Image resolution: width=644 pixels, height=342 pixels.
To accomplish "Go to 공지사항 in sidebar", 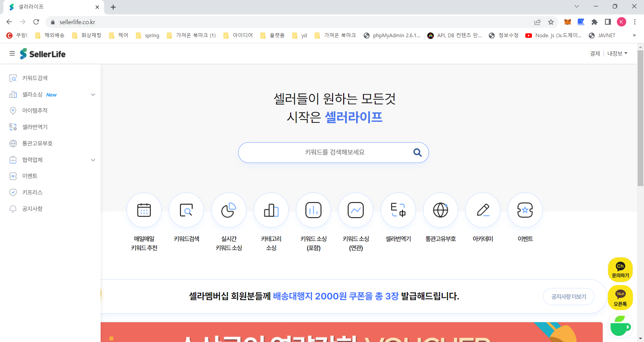I will pos(32,209).
